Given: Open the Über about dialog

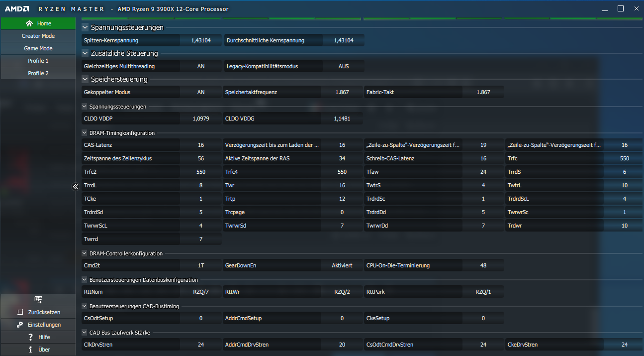Looking at the screenshot, I should coord(38,350).
